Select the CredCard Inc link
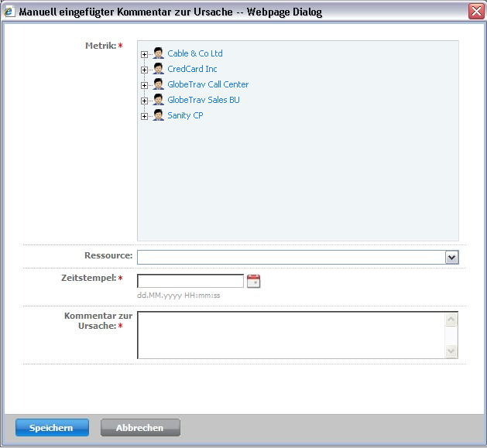 (192, 69)
